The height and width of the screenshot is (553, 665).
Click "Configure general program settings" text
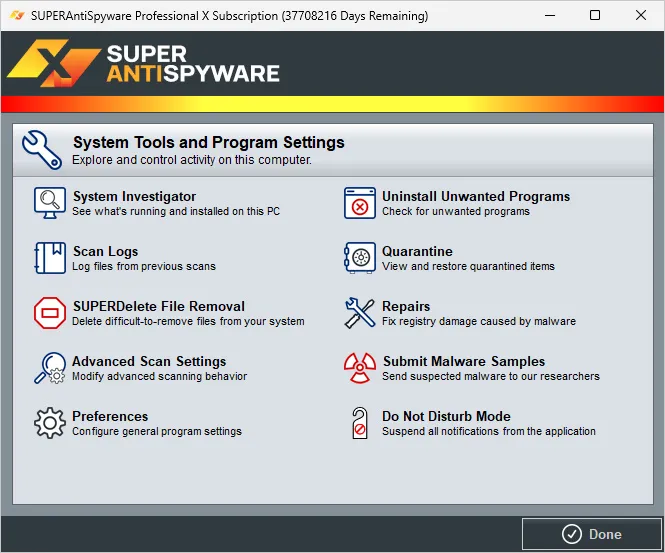pyautogui.click(x=157, y=431)
